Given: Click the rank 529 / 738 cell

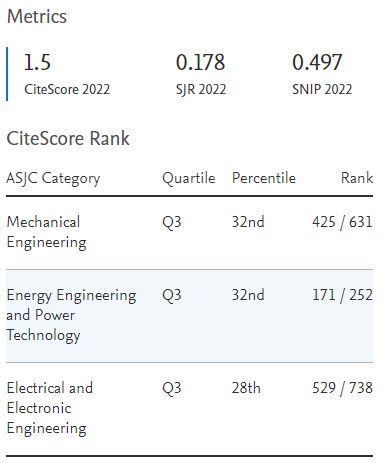Looking at the screenshot, I should click(x=342, y=388).
